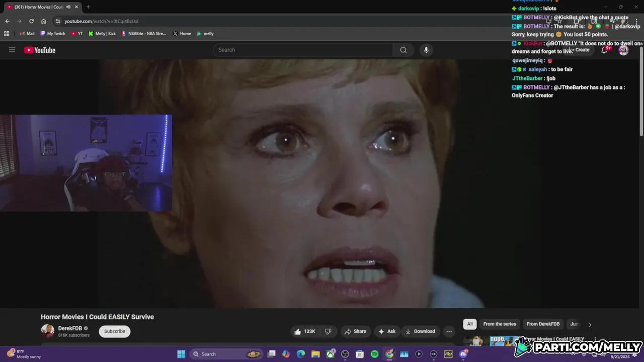Screen dimensions: 644x362
Task: Select the From DerekFDB chip
Action: click(543, 324)
